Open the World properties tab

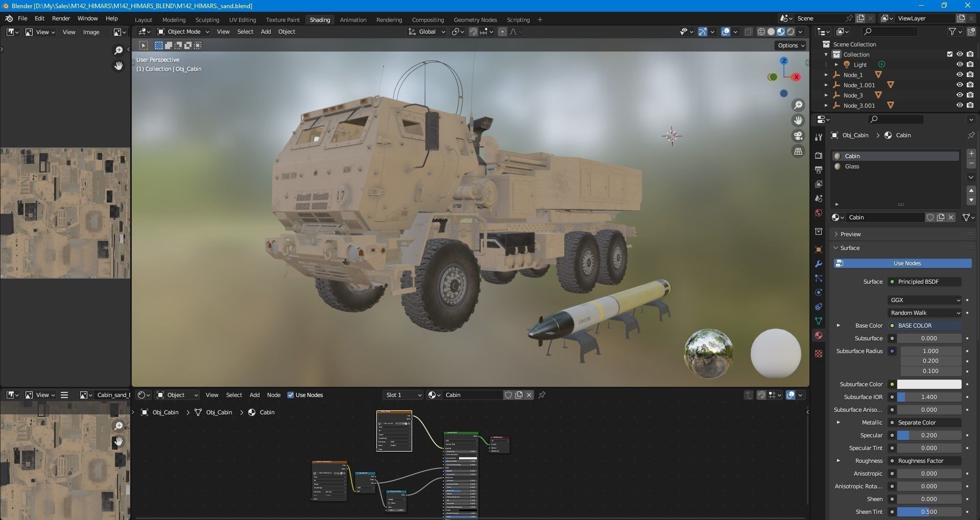(819, 213)
